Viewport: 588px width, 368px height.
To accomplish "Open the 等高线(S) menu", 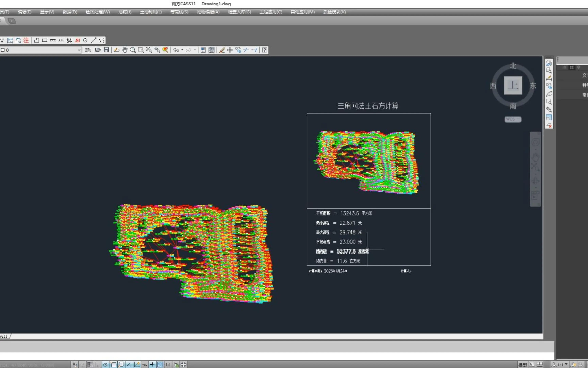I will click(x=179, y=12).
